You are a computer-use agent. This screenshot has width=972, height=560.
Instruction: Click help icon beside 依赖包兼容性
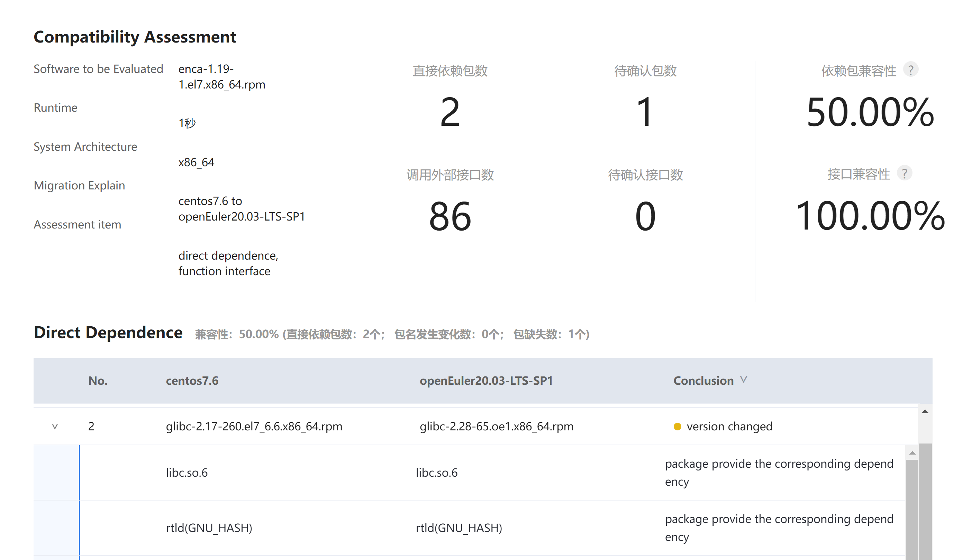pyautogui.click(x=910, y=69)
